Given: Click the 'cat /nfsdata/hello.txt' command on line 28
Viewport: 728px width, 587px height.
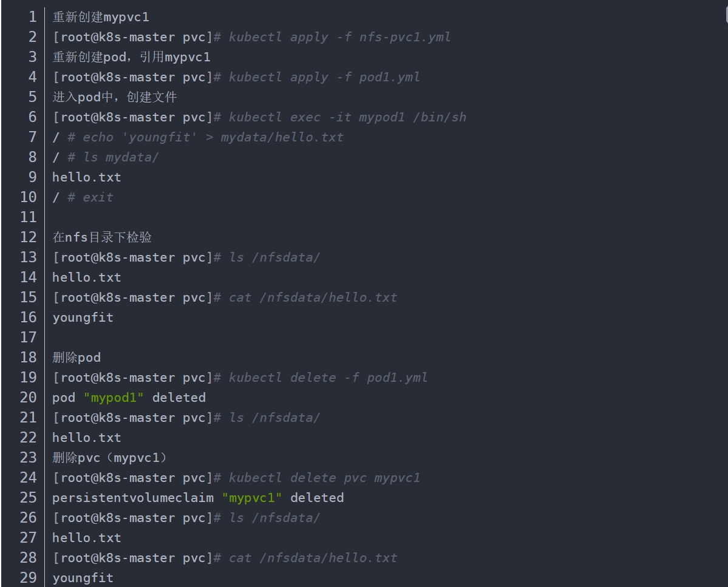Looking at the screenshot, I should pos(313,558).
